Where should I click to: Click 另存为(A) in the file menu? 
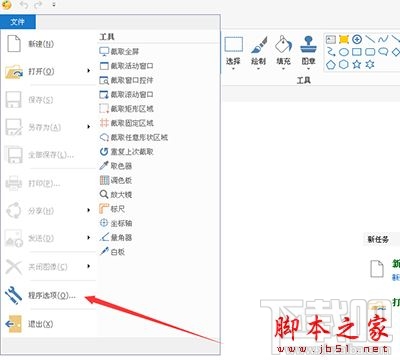pos(44,127)
